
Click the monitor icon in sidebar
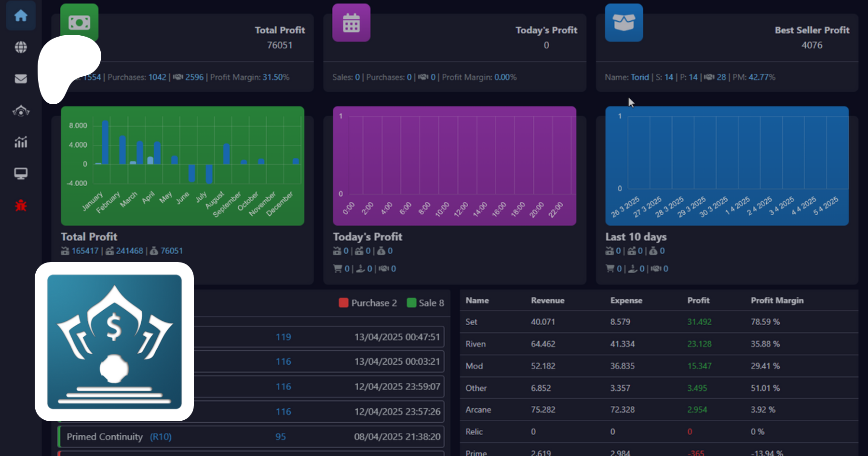coord(21,173)
